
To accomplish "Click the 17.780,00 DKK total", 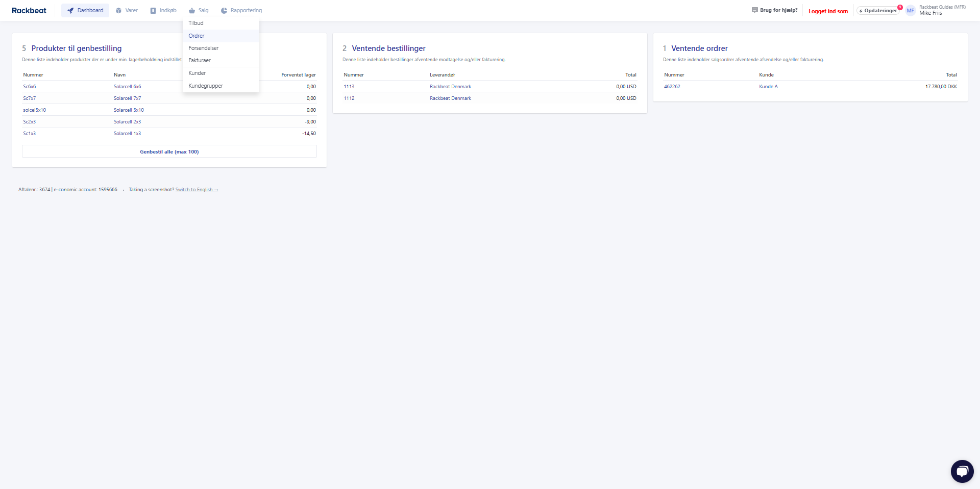I will [941, 87].
